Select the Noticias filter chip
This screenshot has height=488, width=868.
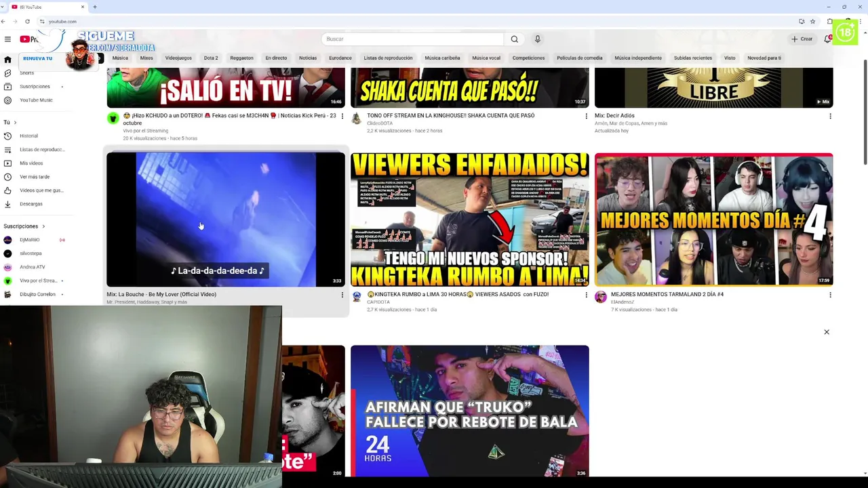pyautogui.click(x=308, y=58)
